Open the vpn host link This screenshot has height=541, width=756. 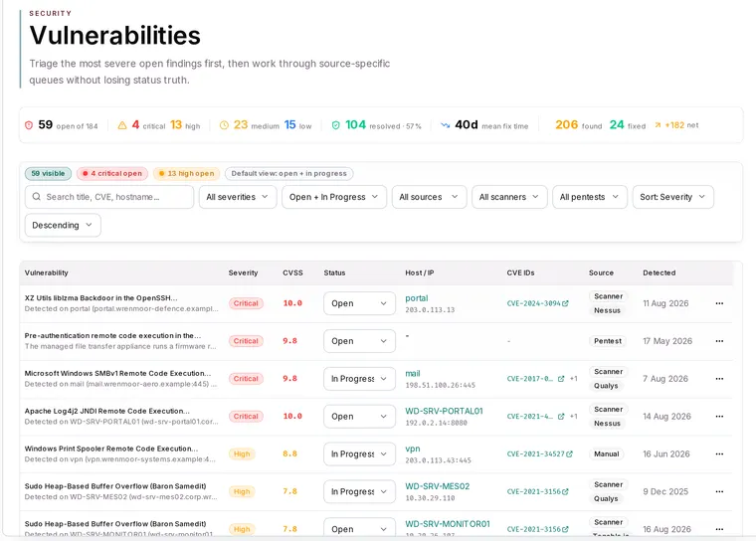[413, 449]
